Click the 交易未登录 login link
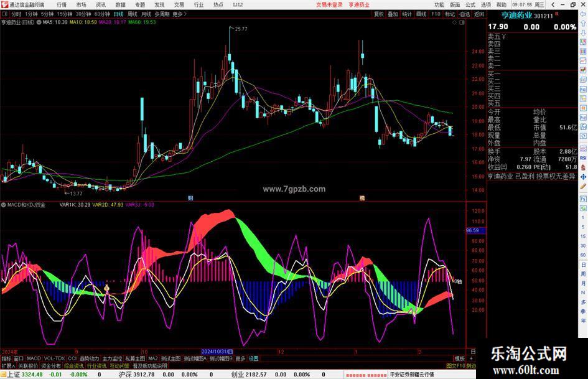Viewport: 588px width, 379px height. tap(330, 4)
